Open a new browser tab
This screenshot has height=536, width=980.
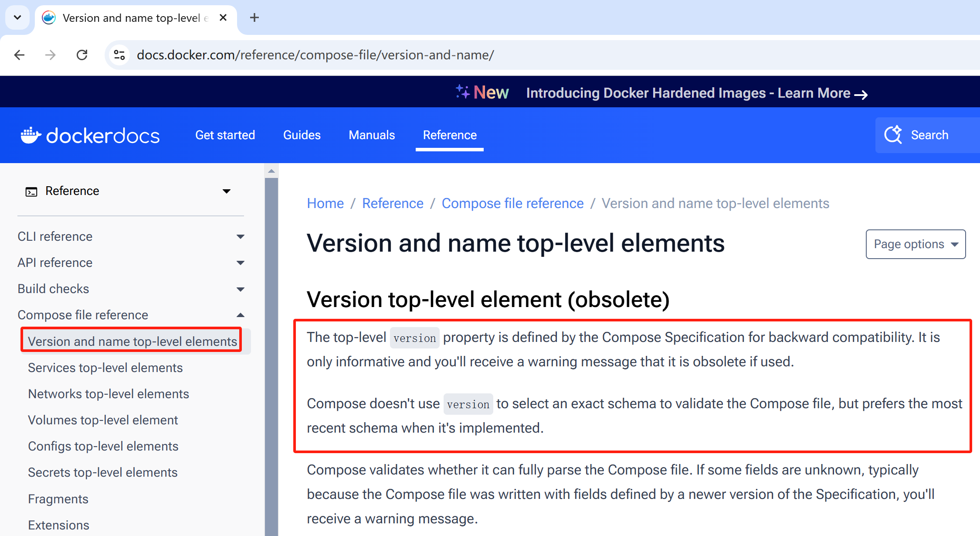(x=254, y=17)
